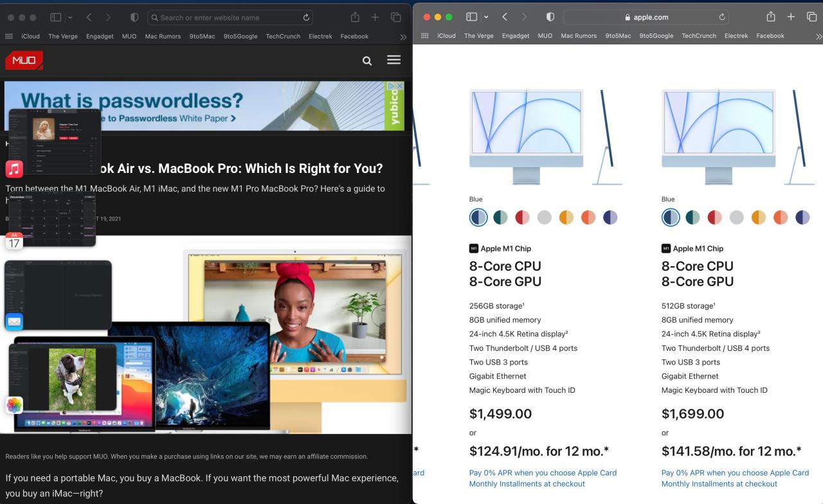This screenshot has width=823, height=504.
Task: Expand sidebar dropdown arrow in left Safari window
Action: click(70, 17)
